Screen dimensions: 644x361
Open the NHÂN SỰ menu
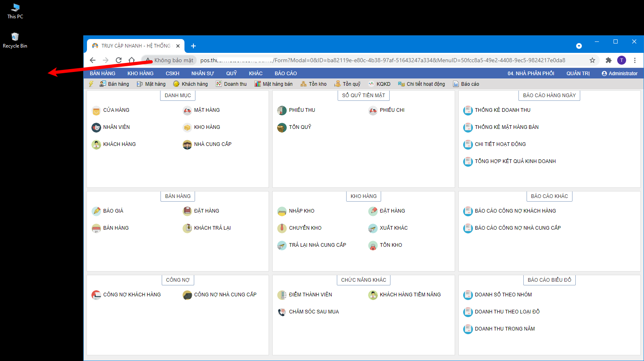(203, 74)
